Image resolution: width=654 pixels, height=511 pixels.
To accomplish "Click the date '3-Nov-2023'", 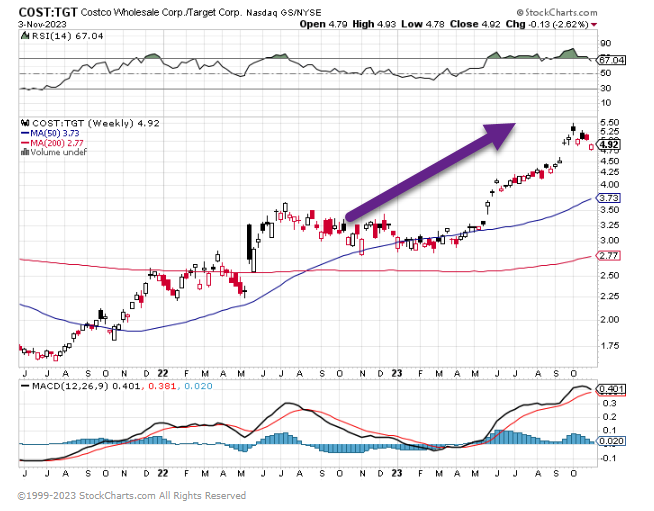I will 42,24.
